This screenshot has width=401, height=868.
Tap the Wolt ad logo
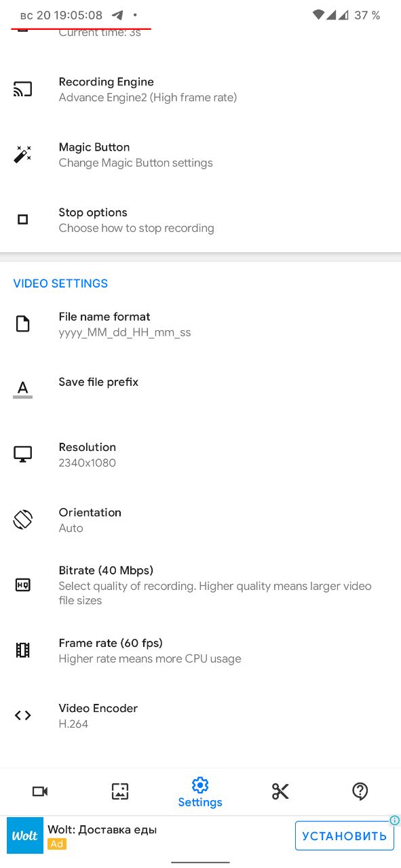pyautogui.click(x=25, y=835)
